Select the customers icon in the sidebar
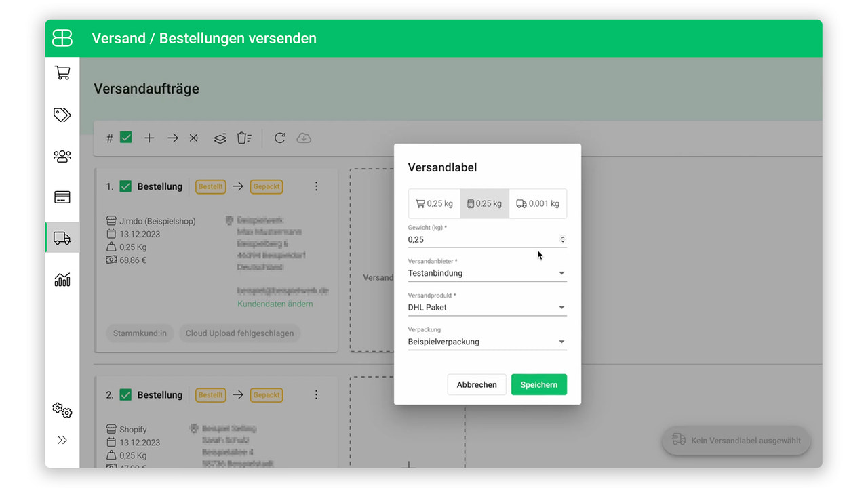 [62, 156]
